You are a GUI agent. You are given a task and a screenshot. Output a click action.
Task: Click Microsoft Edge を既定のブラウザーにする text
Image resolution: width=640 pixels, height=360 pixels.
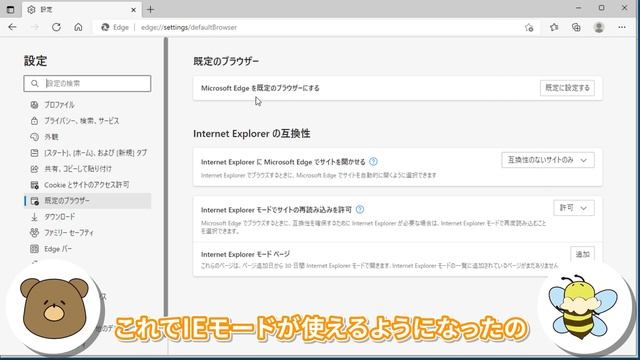pos(260,88)
